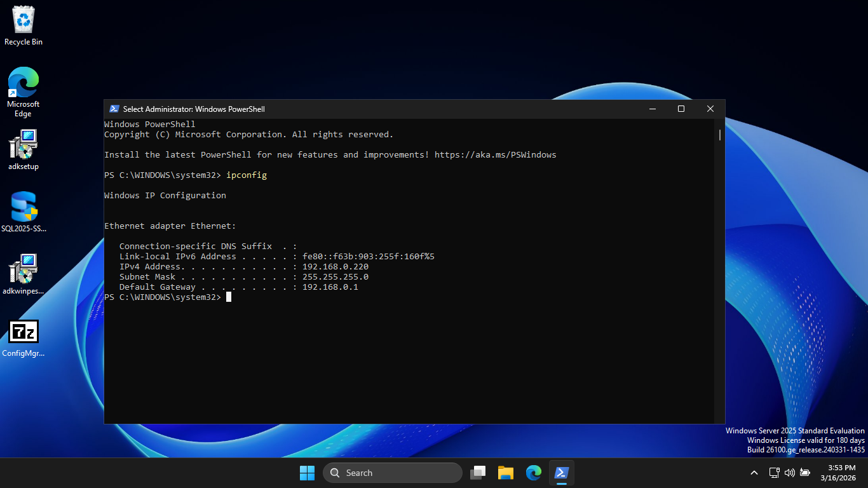
Task: Open the Task View button
Action: coord(478,473)
